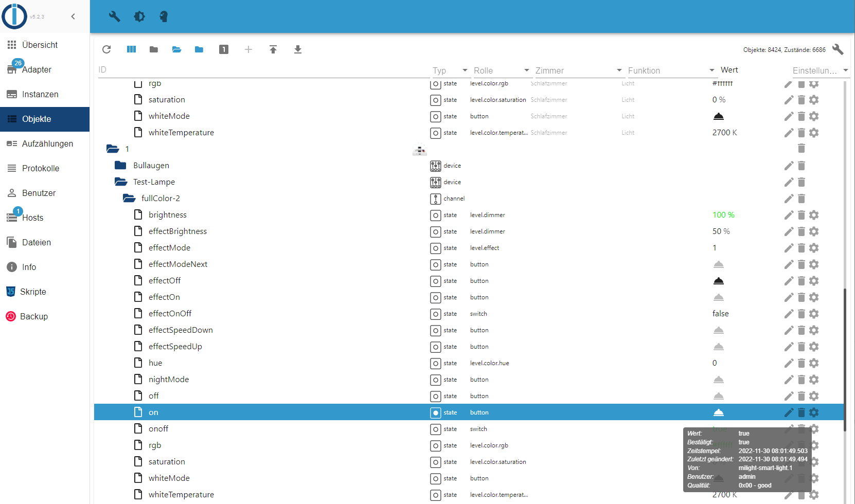Screen dimensions: 855x504
Task: Edit the brightness 100 % value
Action: coord(723,215)
